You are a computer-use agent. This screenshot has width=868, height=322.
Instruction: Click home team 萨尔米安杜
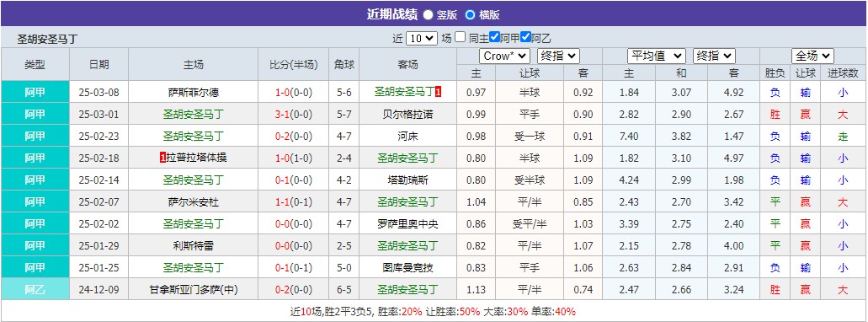coord(193,201)
